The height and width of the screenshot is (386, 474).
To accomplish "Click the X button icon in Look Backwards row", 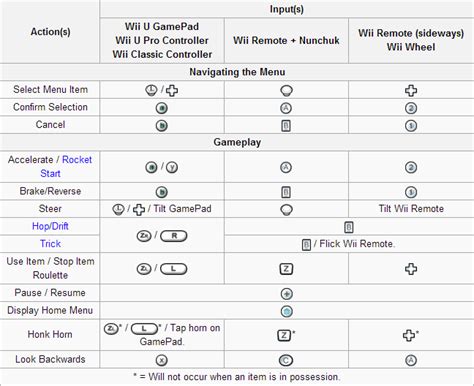I will (x=162, y=360).
